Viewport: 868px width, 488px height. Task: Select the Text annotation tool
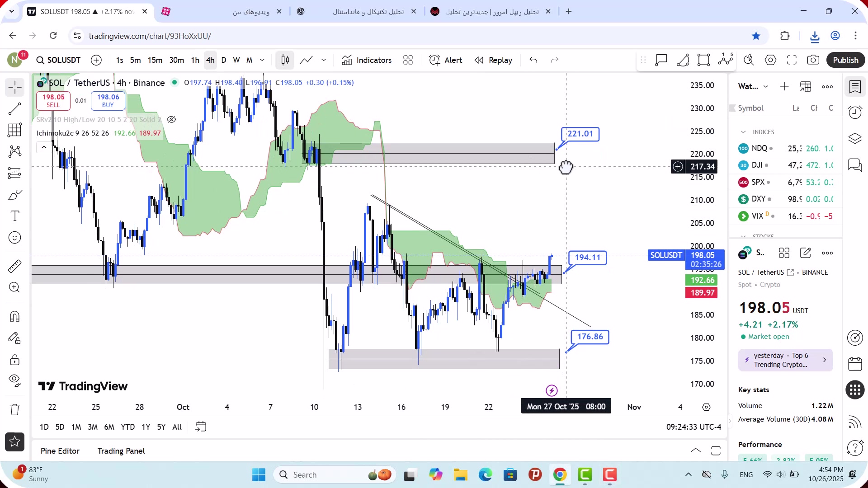coord(14,216)
